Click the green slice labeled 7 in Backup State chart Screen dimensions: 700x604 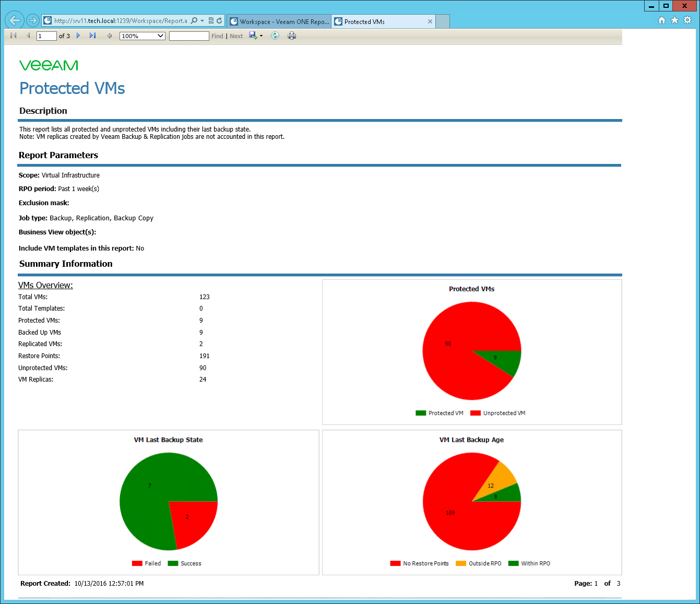pos(149,485)
